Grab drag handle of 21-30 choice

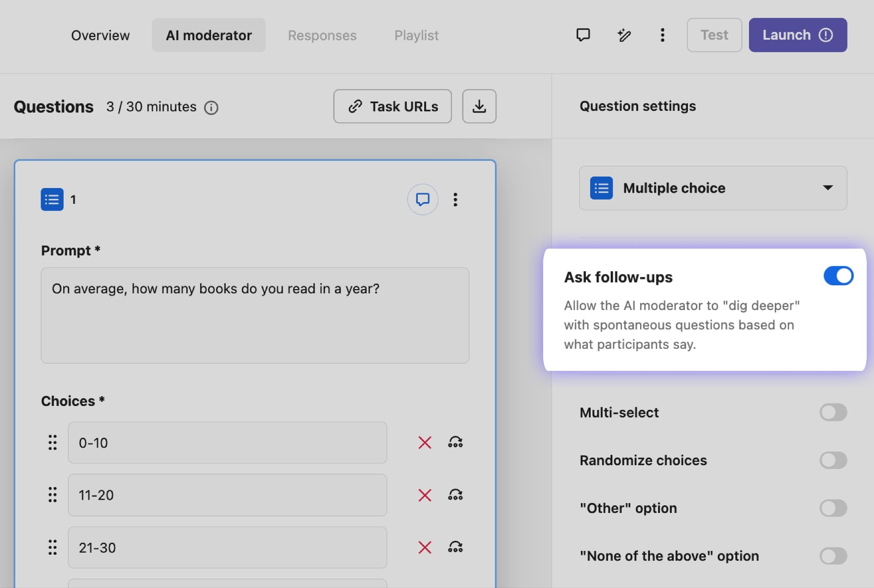[x=52, y=547]
